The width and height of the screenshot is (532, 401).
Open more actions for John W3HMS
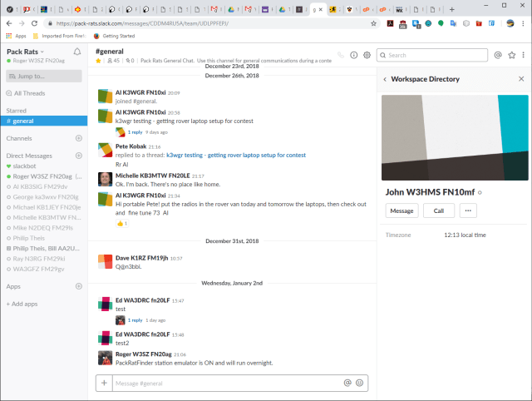468,210
